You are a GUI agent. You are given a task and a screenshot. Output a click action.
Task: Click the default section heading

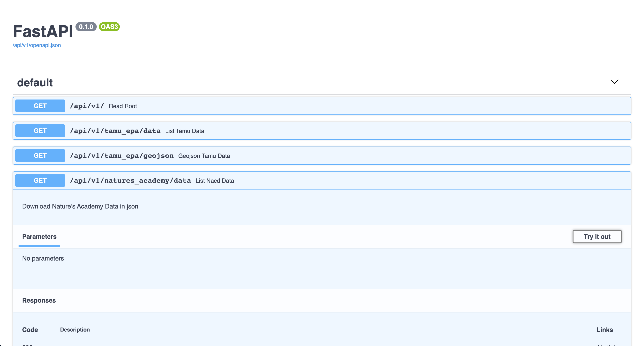click(35, 83)
